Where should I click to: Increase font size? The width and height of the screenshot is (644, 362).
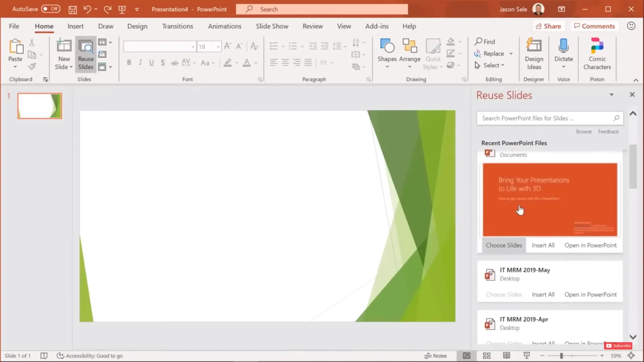pos(227,46)
